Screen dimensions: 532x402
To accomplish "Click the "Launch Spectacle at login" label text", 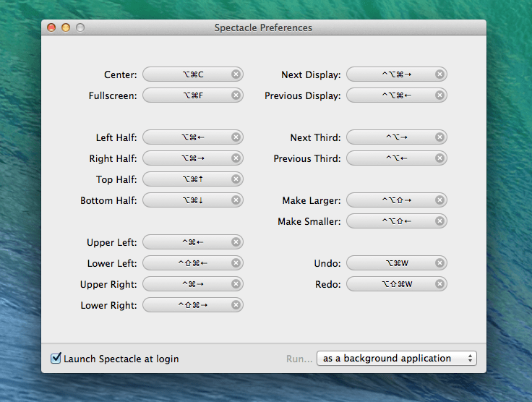I will [121, 359].
